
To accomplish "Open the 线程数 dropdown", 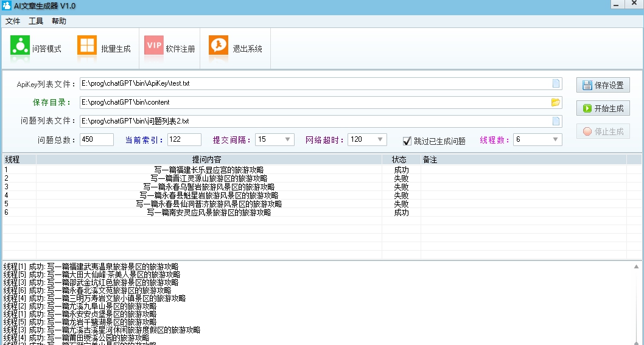I will (x=555, y=140).
